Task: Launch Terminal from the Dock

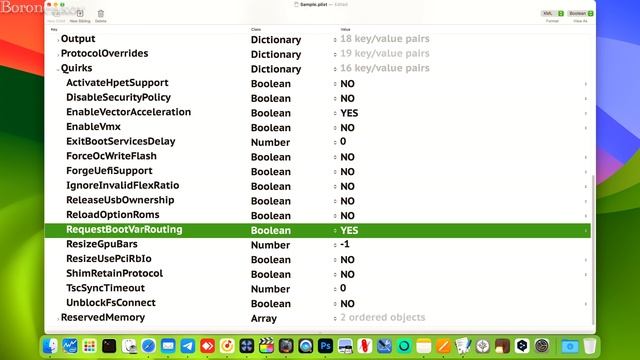Action: (x=109, y=346)
